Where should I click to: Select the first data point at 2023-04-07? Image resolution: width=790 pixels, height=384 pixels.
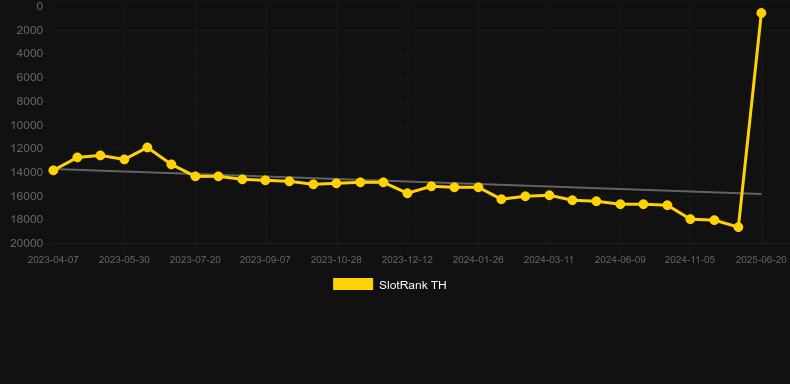53,170
